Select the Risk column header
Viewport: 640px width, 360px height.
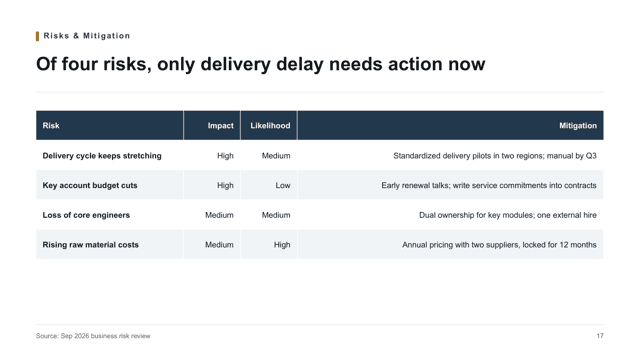pos(51,126)
